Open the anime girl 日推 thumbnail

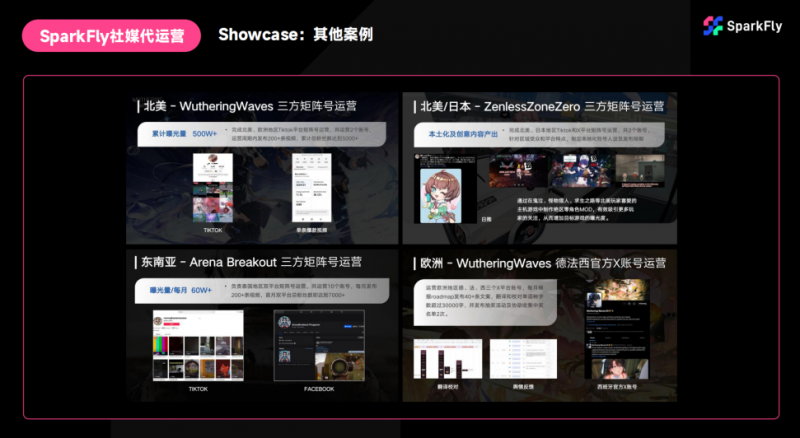coord(444,191)
